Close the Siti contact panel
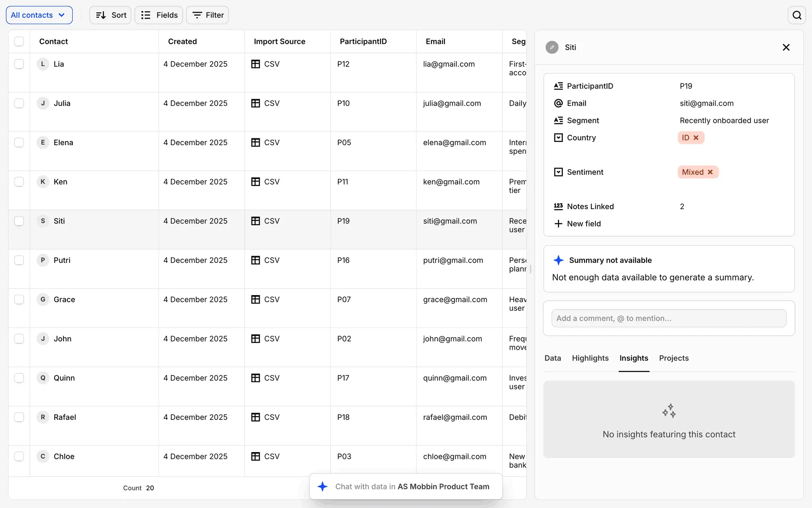Viewport: 812px width, 508px height. [x=786, y=47]
